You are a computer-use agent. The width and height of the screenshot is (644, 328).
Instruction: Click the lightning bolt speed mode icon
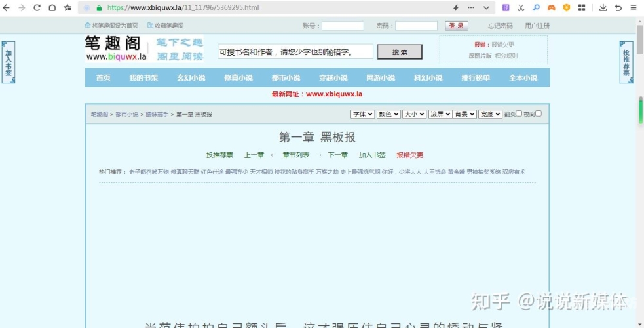456,7
